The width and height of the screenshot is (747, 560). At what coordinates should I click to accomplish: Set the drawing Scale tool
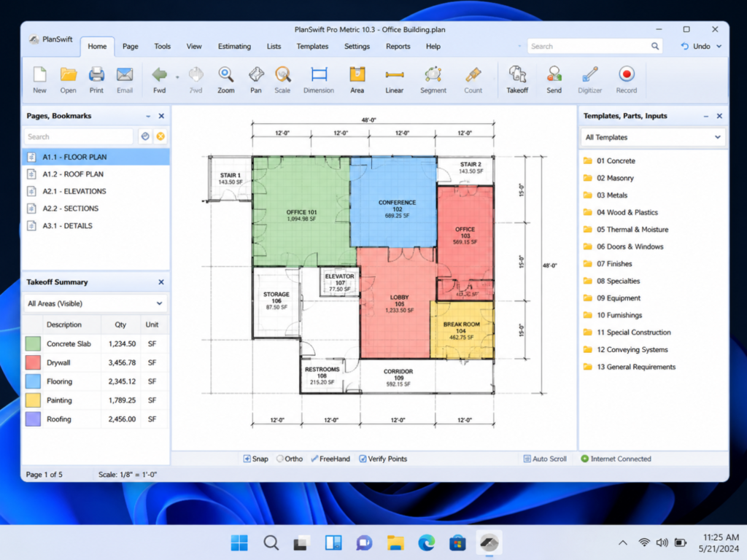tap(282, 75)
